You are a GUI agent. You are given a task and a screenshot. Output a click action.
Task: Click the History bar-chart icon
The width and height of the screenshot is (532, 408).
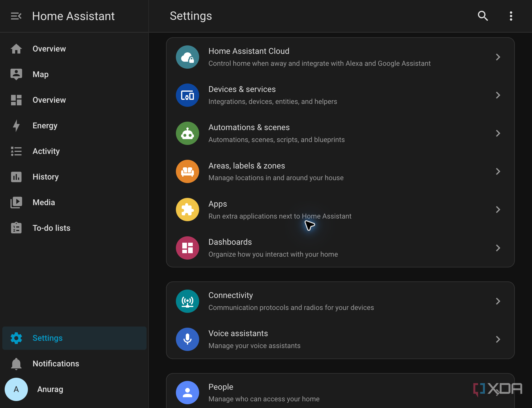click(x=16, y=177)
